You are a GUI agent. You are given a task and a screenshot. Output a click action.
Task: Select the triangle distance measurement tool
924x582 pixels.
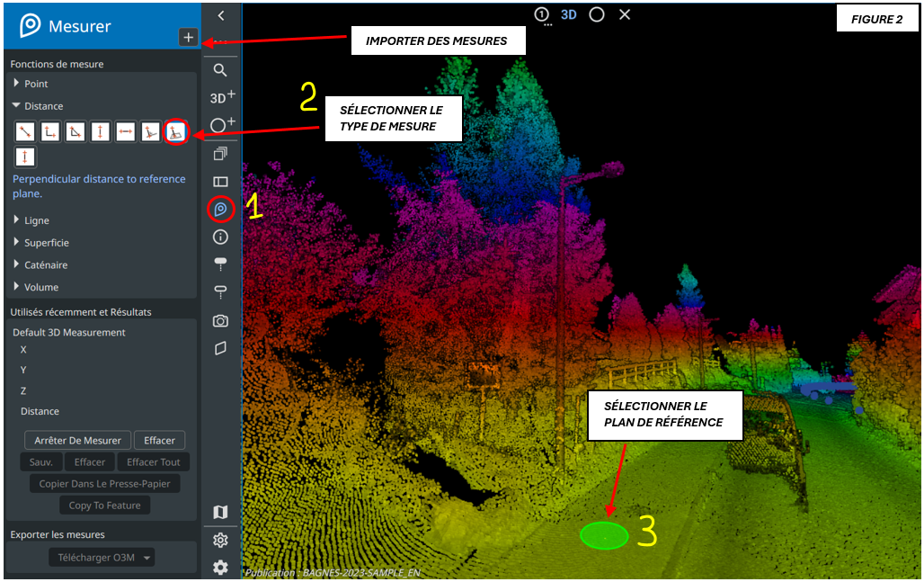tap(76, 131)
